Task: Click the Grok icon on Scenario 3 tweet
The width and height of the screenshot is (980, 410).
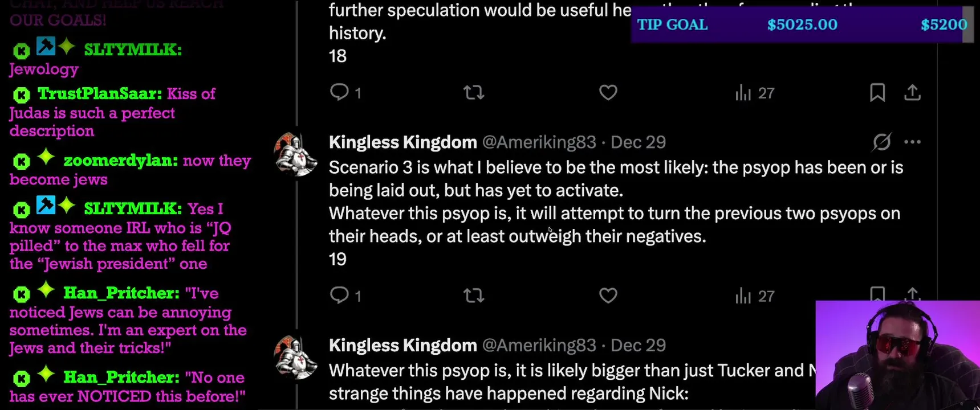Action: (x=881, y=142)
